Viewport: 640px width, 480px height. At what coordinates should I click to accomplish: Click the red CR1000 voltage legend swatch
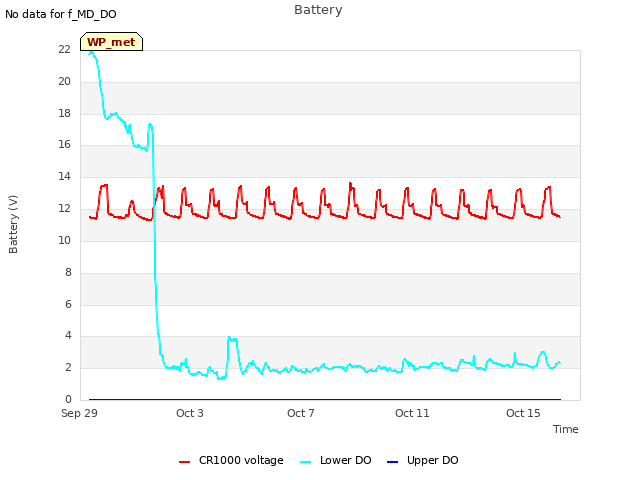[x=184, y=462]
